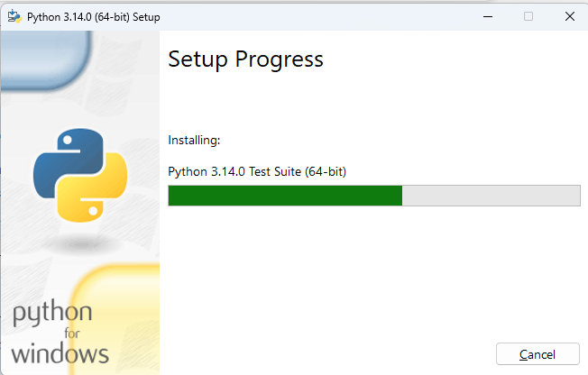Viewport: 588px width, 375px height.
Task: Click the word python in sidebar branding
Action: coord(52,313)
